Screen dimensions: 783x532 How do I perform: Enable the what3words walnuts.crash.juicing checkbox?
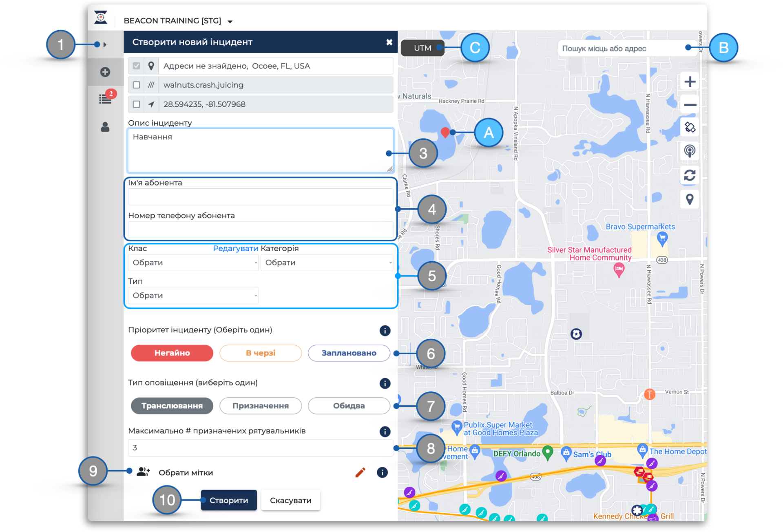137,85
